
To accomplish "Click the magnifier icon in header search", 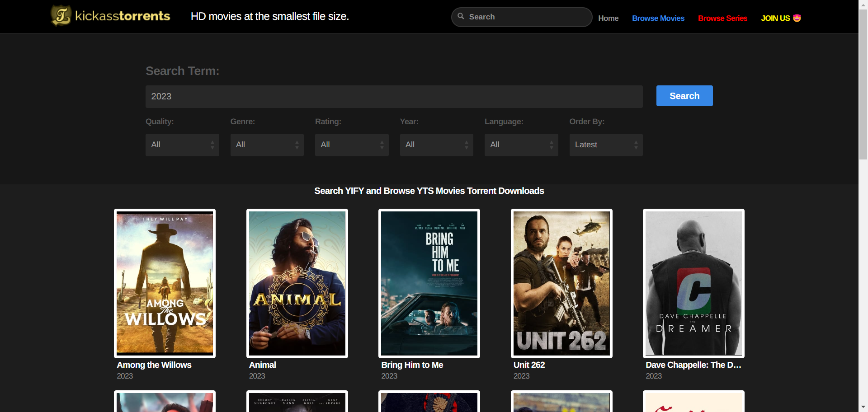I will [x=461, y=16].
